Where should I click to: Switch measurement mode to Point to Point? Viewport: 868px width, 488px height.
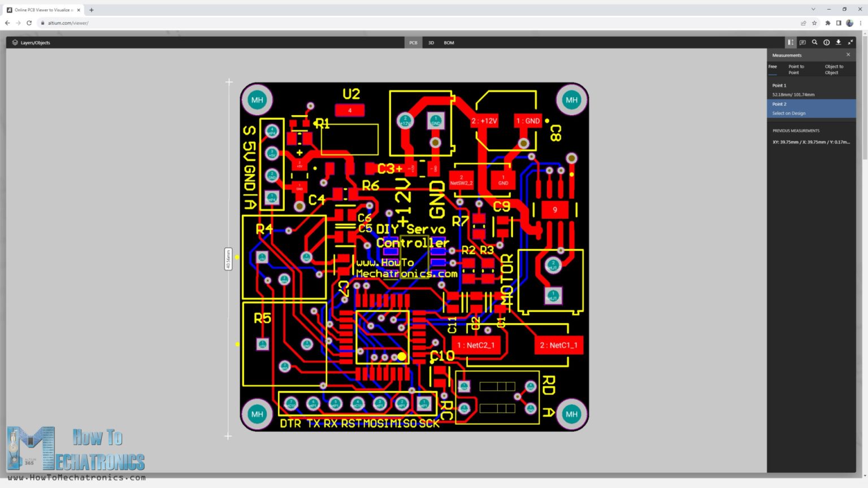point(796,69)
